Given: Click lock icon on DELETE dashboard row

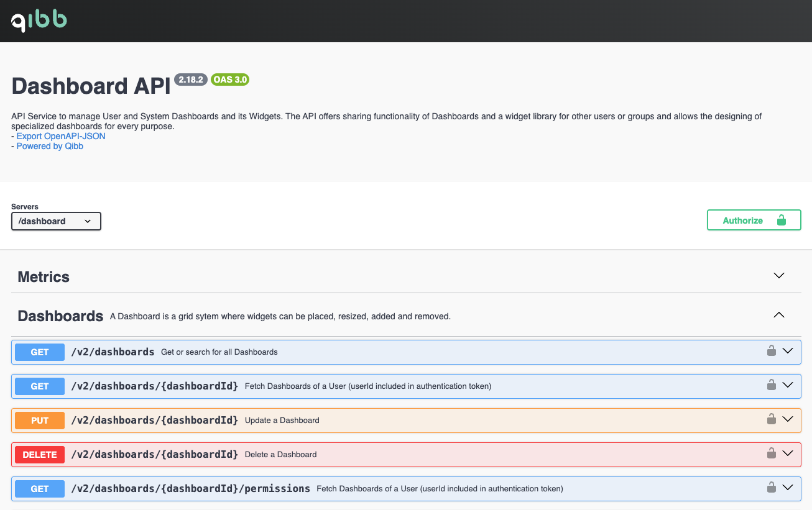Looking at the screenshot, I should point(771,453).
